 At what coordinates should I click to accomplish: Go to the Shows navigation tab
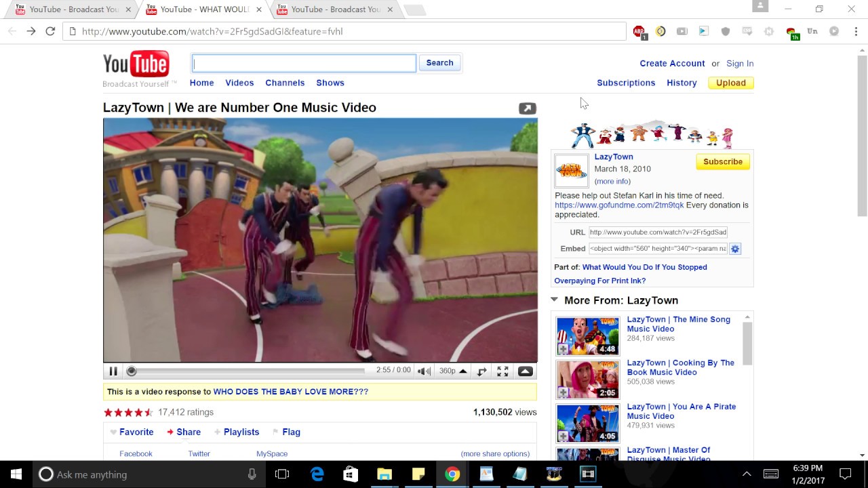click(330, 83)
